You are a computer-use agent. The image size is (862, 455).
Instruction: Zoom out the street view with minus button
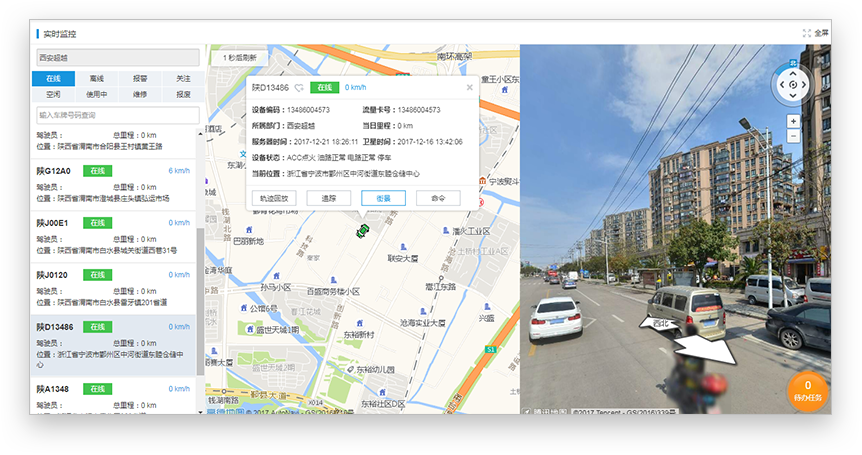[793, 136]
